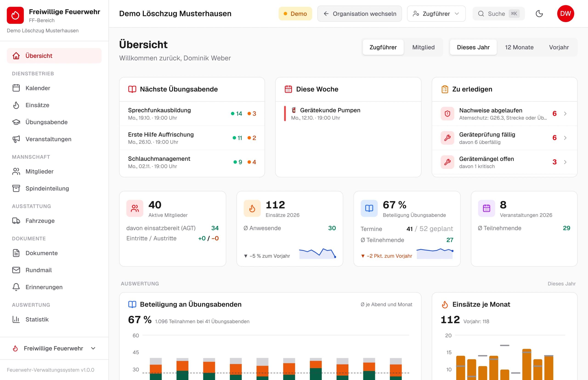Open the Gerätekunde Pumpen event
Image resolution: width=588 pixels, height=380 pixels.
coord(348,114)
